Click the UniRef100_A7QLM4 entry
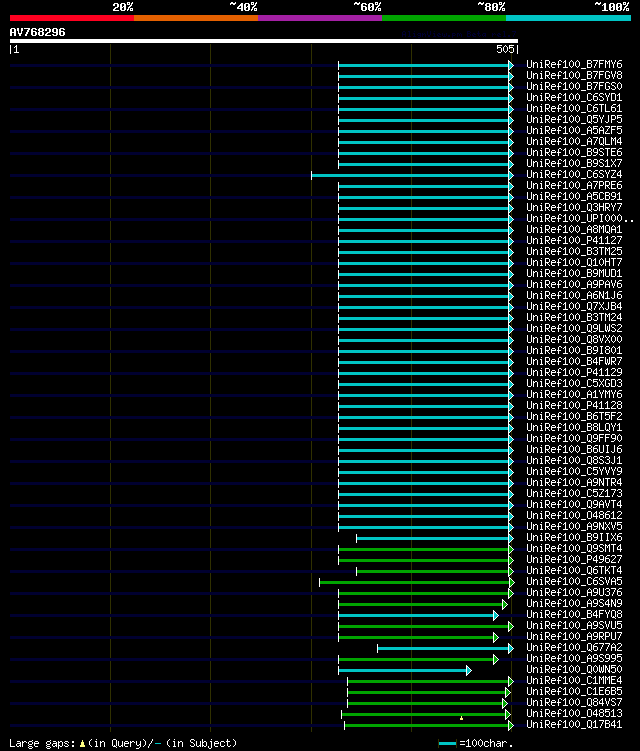640x751 pixels. click(x=574, y=141)
